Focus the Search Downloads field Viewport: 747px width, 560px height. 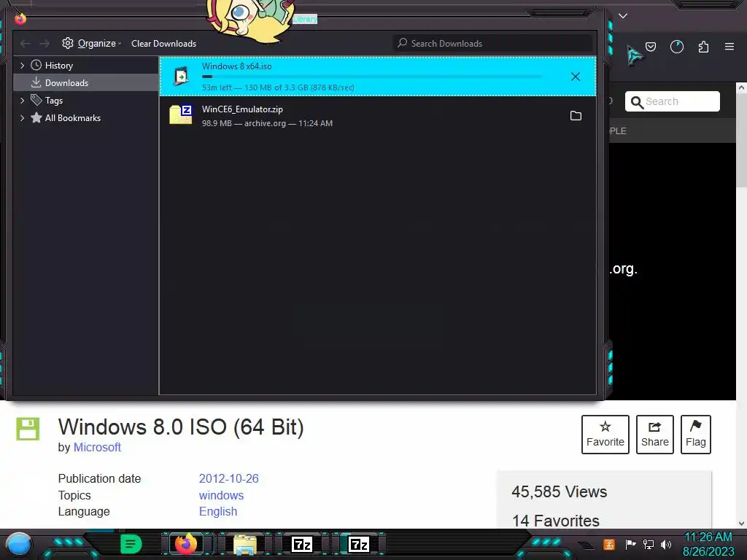pos(492,43)
